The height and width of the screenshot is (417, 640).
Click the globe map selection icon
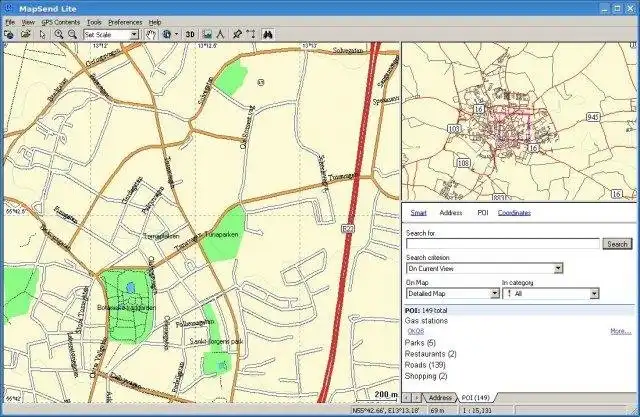coord(167,35)
